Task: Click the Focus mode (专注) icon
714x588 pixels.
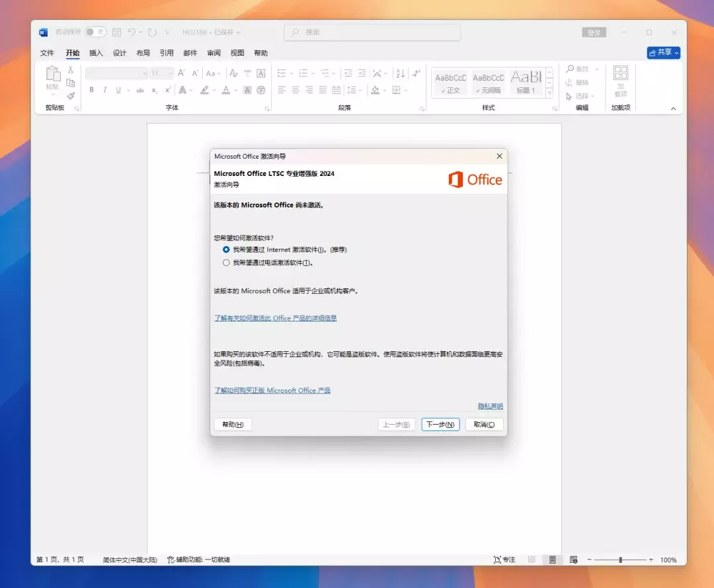Action: (504, 560)
